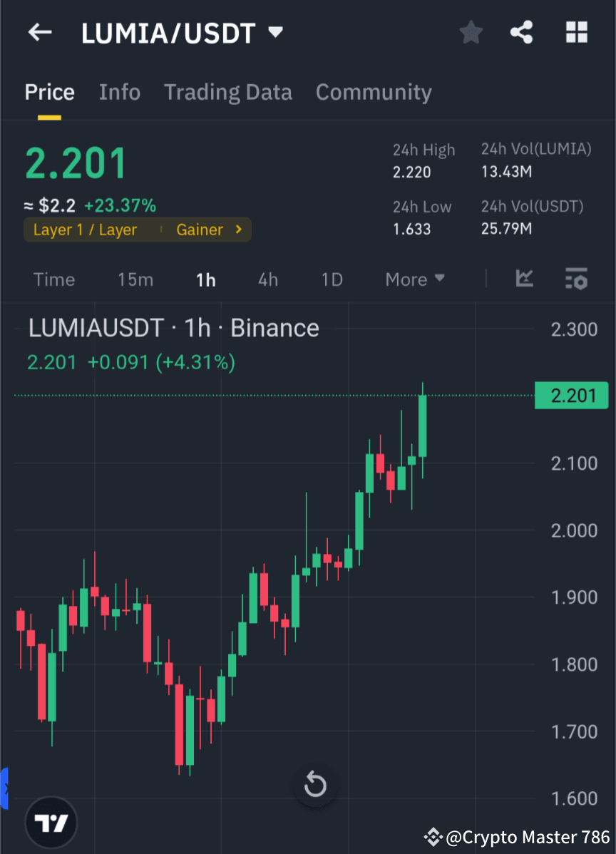Switch to the 1D timeframe
616x854 pixels.
(x=332, y=279)
